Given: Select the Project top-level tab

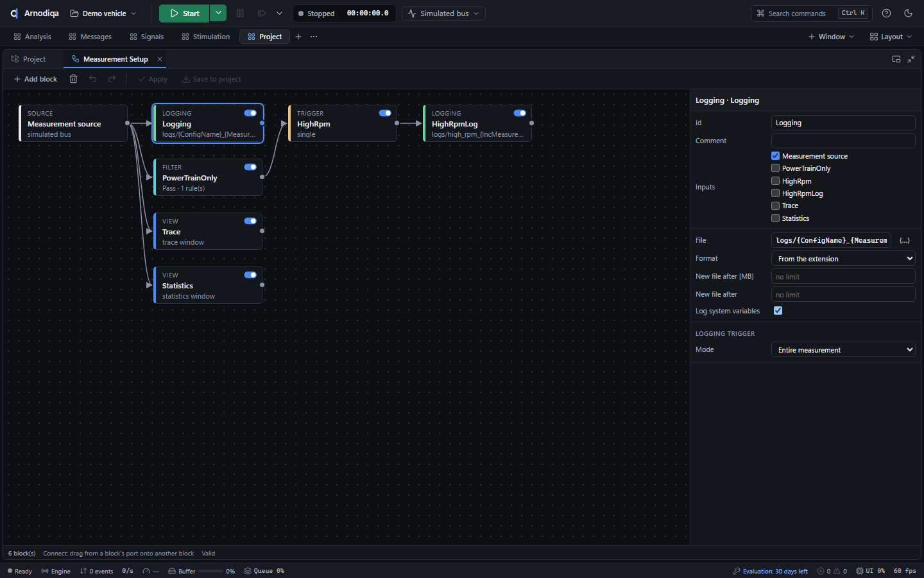Looking at the screenshot, I should [x=265, y=37].
